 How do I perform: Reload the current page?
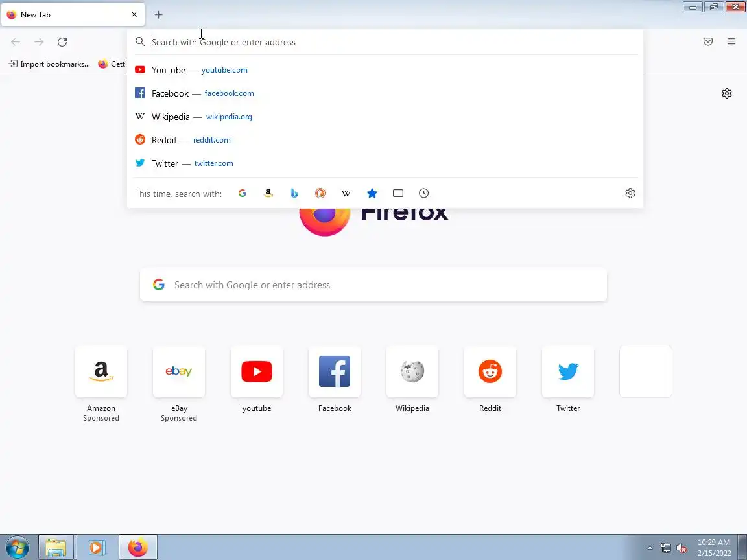tap(62, 42)
